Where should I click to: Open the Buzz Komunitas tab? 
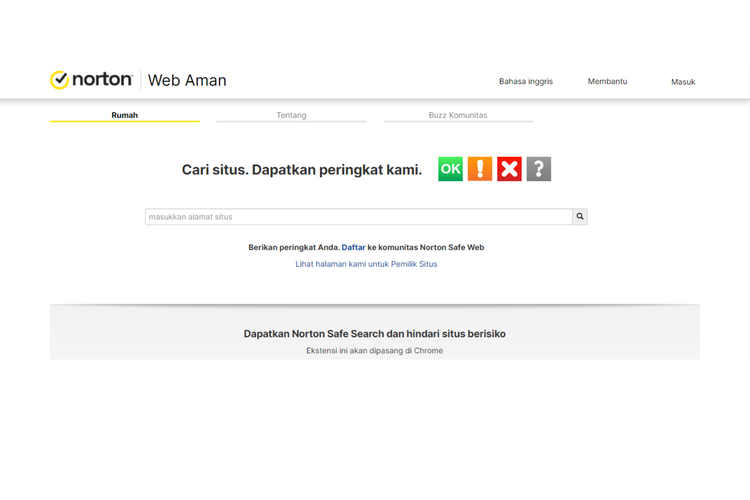coord(458,115)
